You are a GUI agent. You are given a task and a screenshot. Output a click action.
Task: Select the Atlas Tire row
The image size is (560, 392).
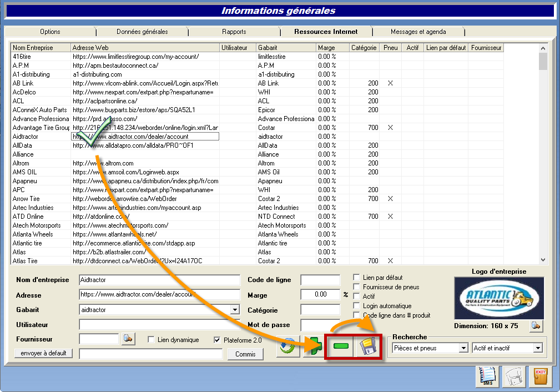point(257,261)
